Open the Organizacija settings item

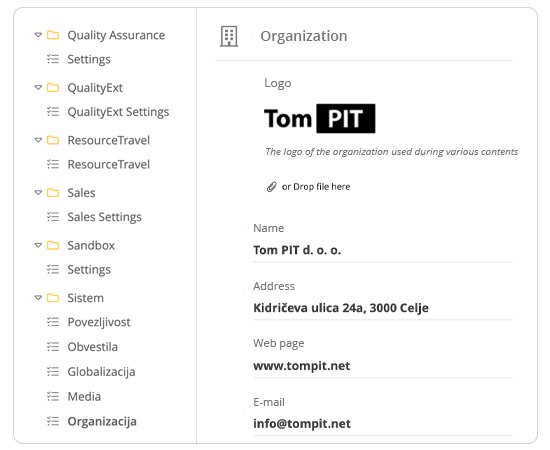[102, 421]
